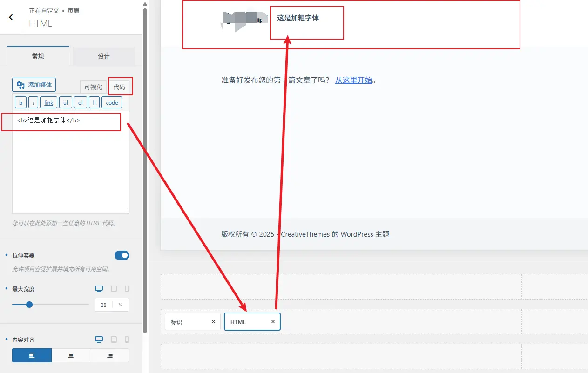Switch editor to 可视化 mode
The width and height of the screenshot is (588, 373).
(x=92, y=87)
